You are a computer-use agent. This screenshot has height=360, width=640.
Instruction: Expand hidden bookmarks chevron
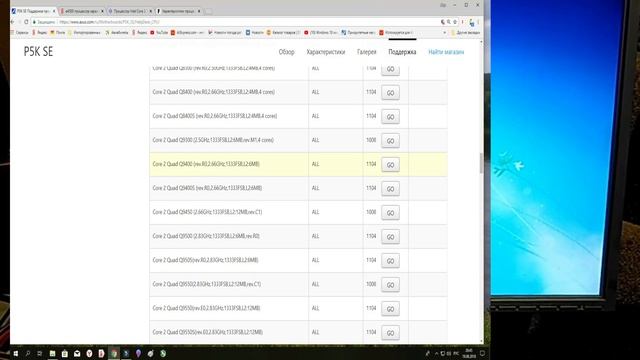coord(444,32)
